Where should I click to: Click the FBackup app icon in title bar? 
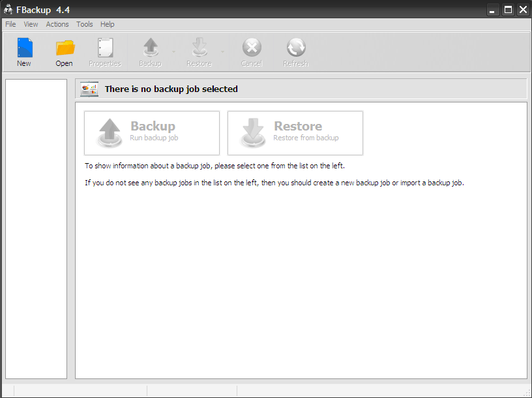click(8, 10)
